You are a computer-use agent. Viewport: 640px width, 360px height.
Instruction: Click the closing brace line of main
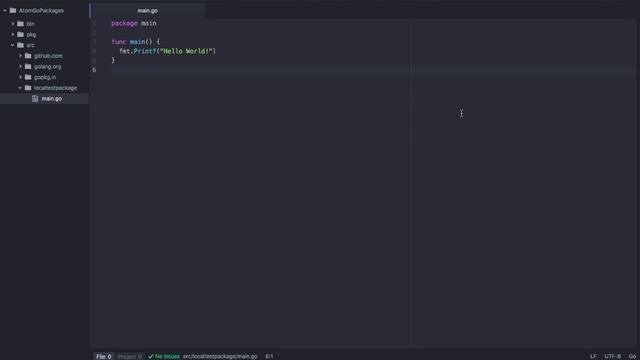pyautogui.click(x=113, y=60)
